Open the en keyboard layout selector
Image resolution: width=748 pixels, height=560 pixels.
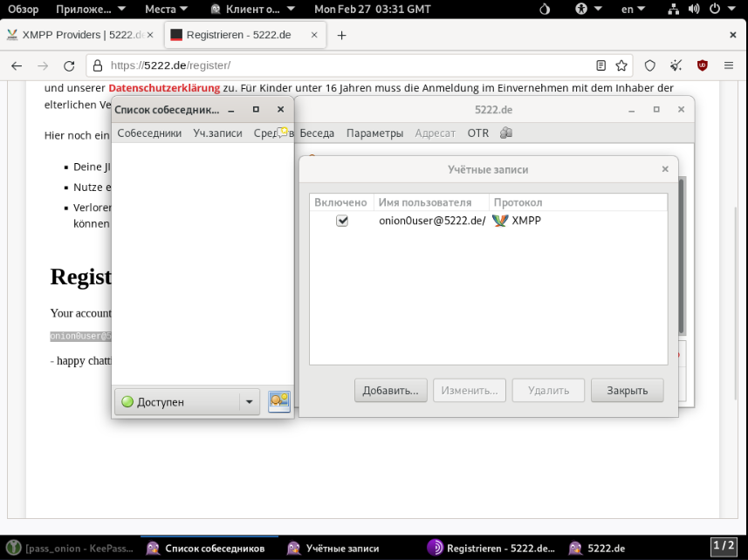(632, 9)
